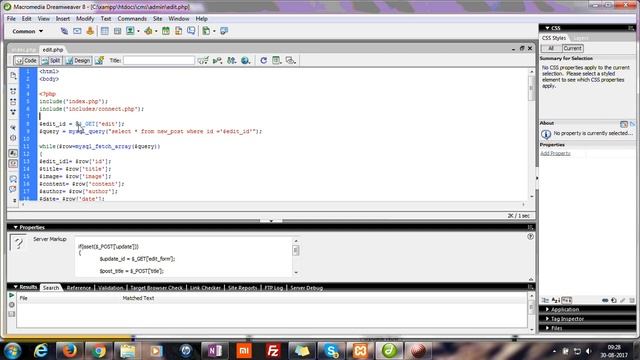Open the Media dropdown arrow in Insert bar
640x360 pixels.
click(156, 31)
